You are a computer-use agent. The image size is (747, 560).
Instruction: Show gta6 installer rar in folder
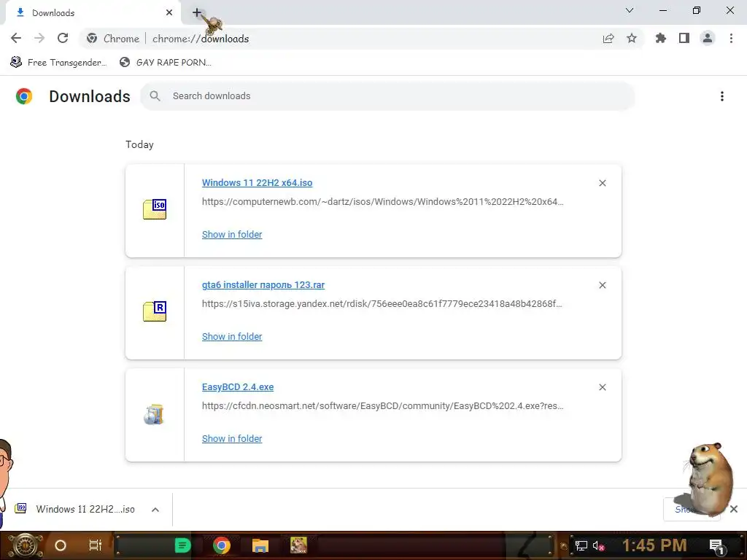[x=232, y=336]
